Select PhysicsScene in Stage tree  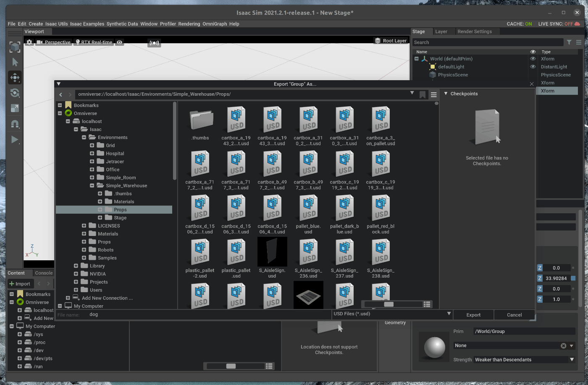pyautogui.click(x=453, y=75)
